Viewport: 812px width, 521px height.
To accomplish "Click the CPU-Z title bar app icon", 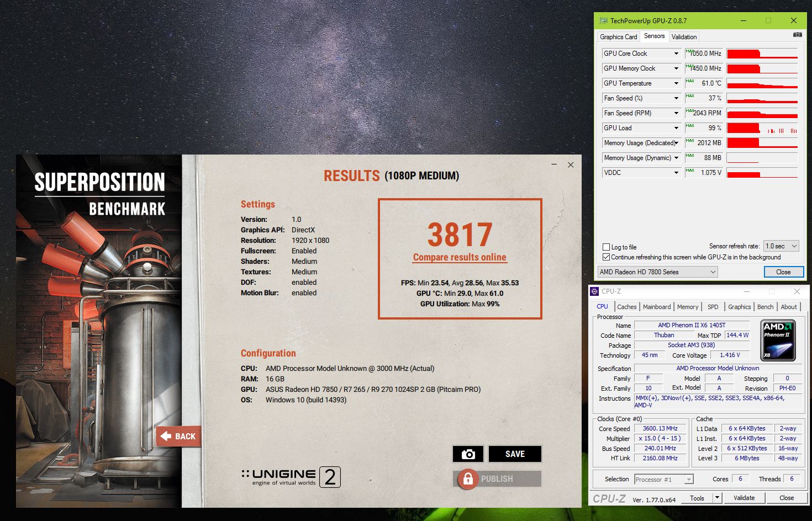I will (x=594, y=291).
